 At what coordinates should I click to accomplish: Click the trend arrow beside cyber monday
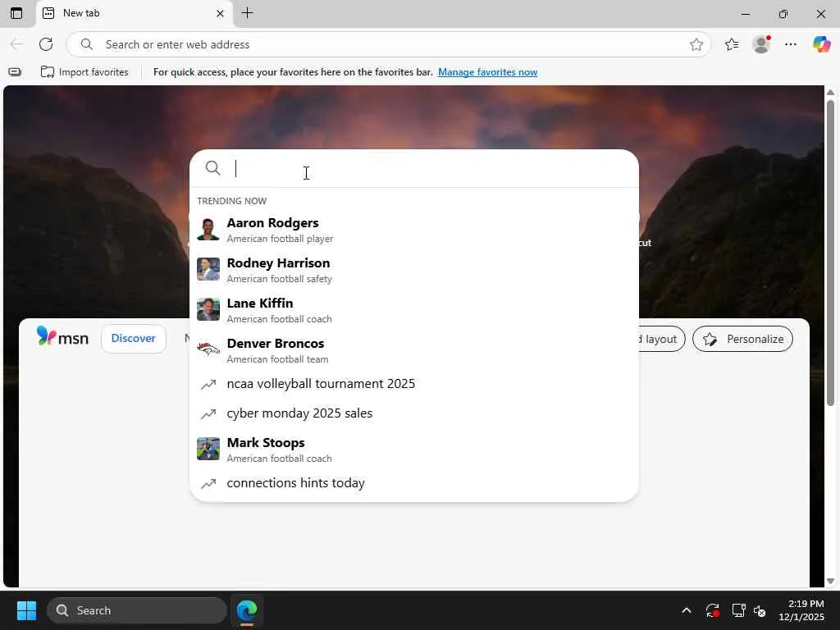208,414
